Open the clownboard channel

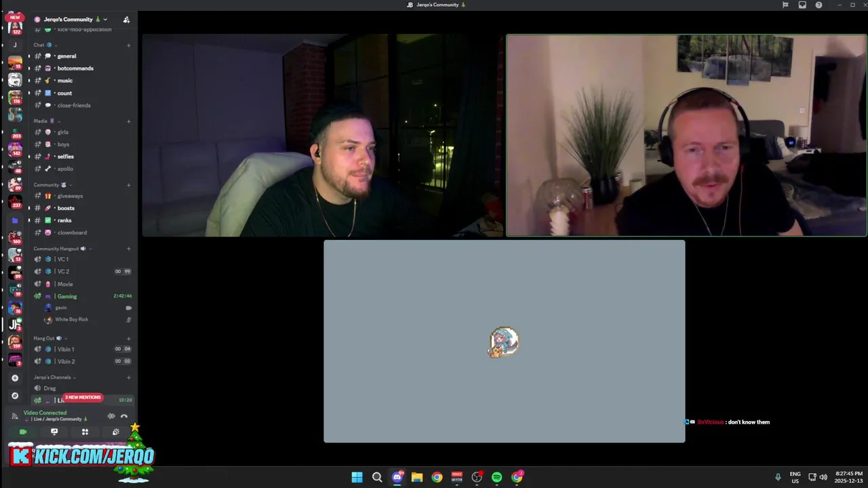point(81,232)
